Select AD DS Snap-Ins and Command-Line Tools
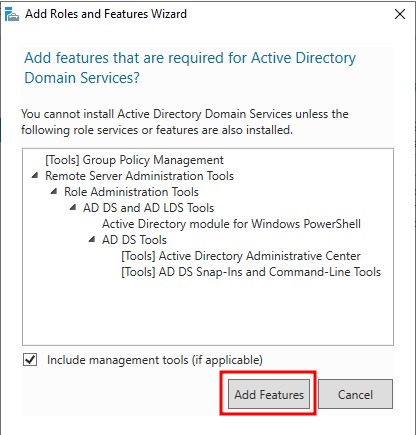Viewport: 416px width, 435px height. 251,272
